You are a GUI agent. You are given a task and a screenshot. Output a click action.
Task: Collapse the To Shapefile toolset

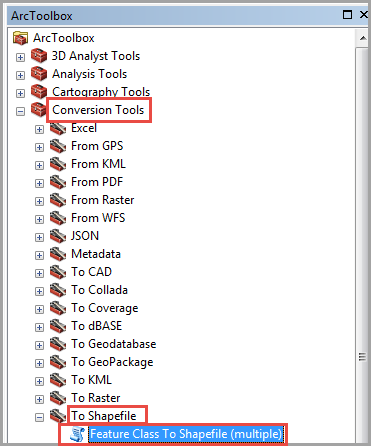[39, 417]
